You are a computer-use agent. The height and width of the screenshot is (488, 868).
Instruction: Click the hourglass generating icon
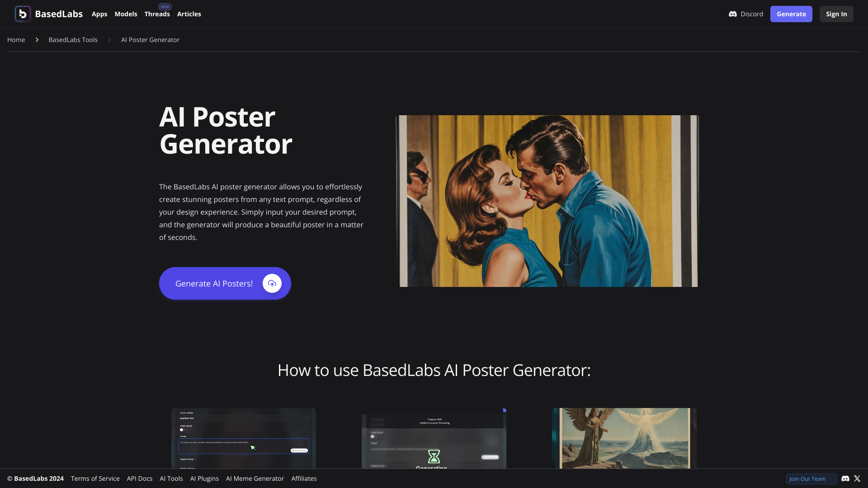[434, 456]
